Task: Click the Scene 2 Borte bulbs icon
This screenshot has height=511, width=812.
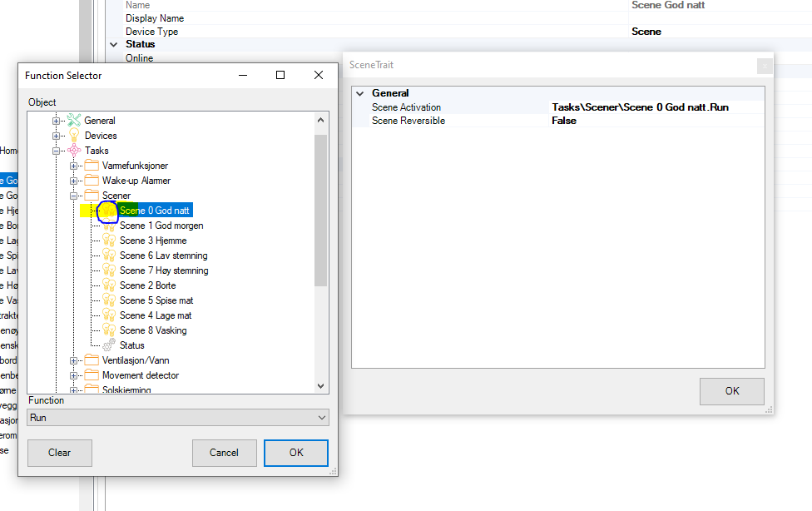Action: point(109,285)
